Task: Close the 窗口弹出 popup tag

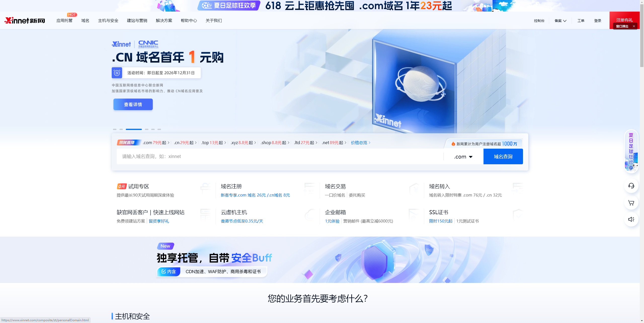Action: 634,26
